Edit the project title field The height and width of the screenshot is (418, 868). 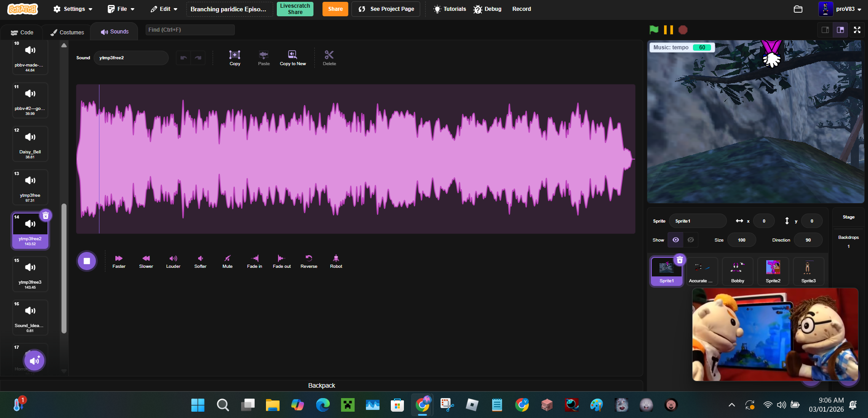pyautogui.click(x=229, y=9)
